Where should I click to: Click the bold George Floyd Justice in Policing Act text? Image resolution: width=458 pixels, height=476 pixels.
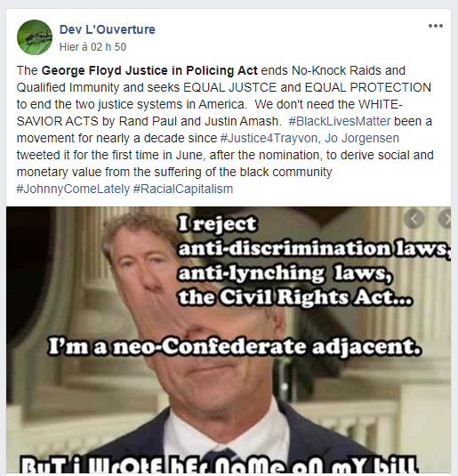coord(149,70)
